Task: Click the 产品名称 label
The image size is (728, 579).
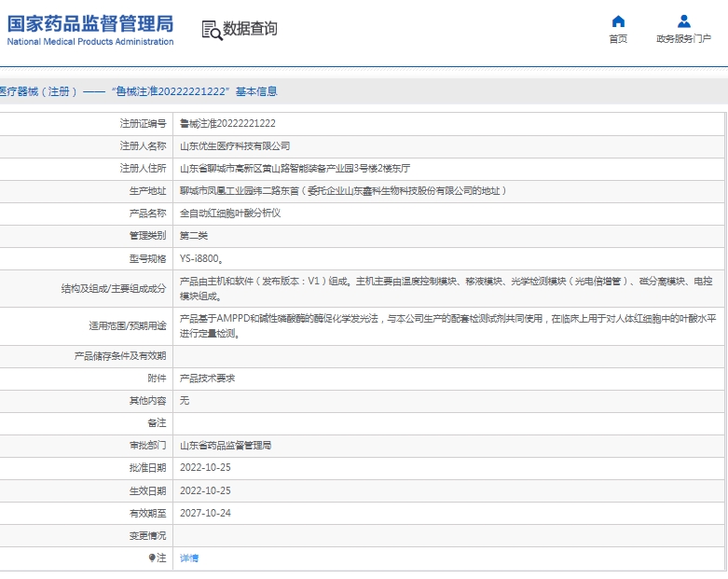Action: pos(147,214)
